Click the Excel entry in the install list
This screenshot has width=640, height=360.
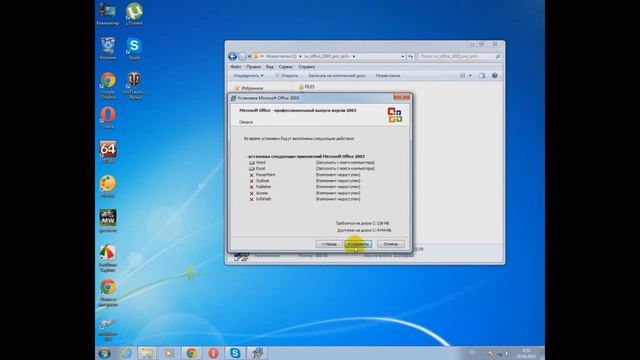(x=260, y=169)
